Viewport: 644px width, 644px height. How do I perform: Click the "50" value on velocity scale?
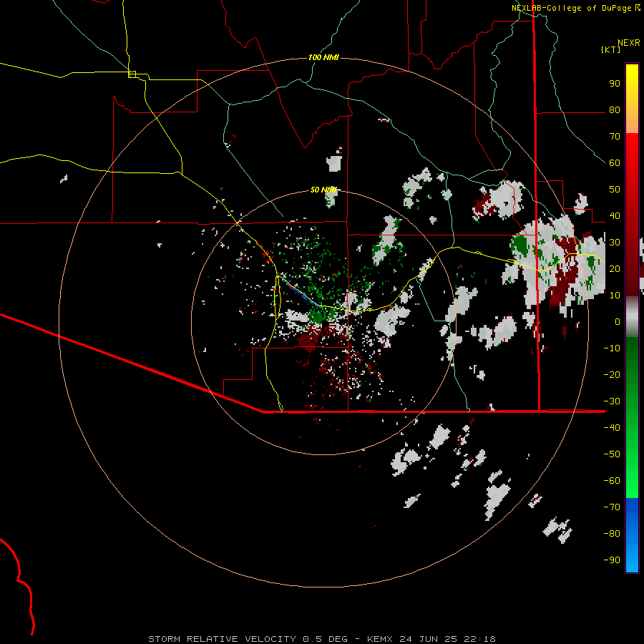615,190
